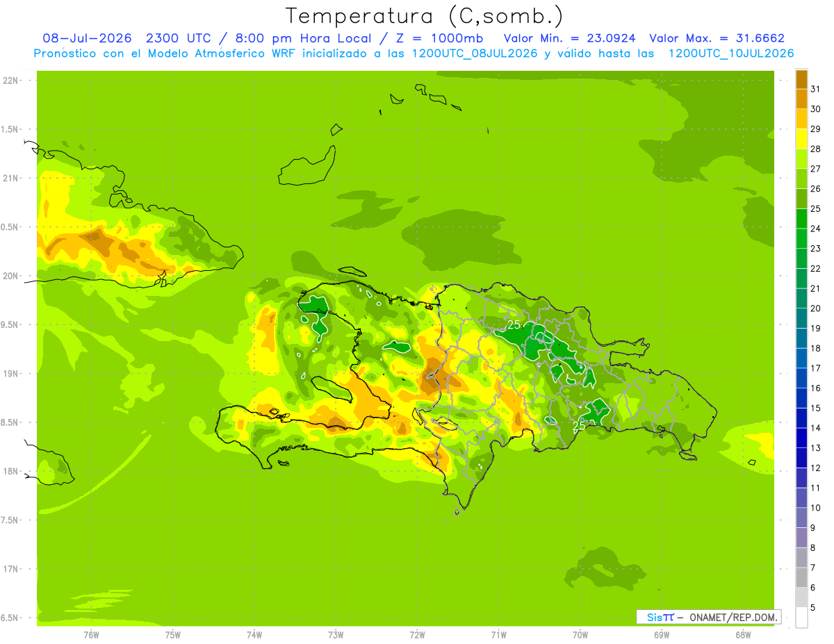Click the 'Valor Max. = 31.6662' text
Screen dimensions: 834x644
717,38
